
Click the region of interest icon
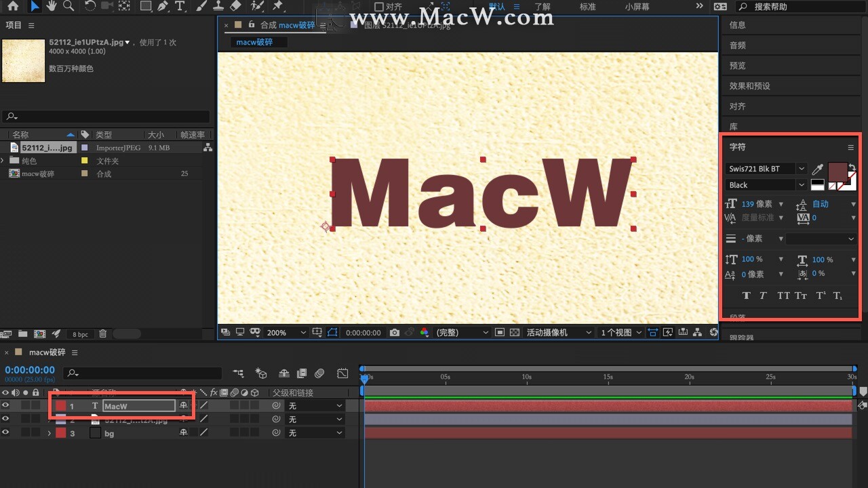point(500,333)
